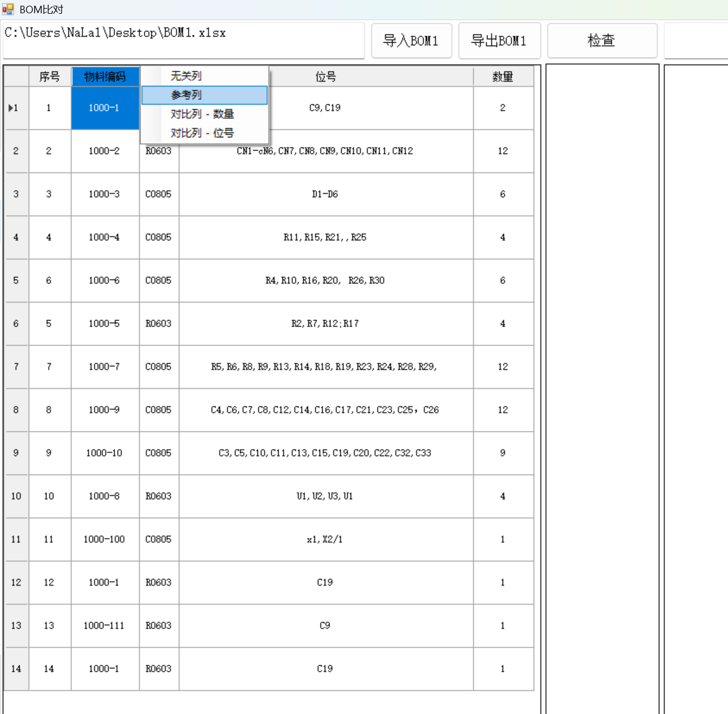Click material code 1000-10

coord(105,453)
